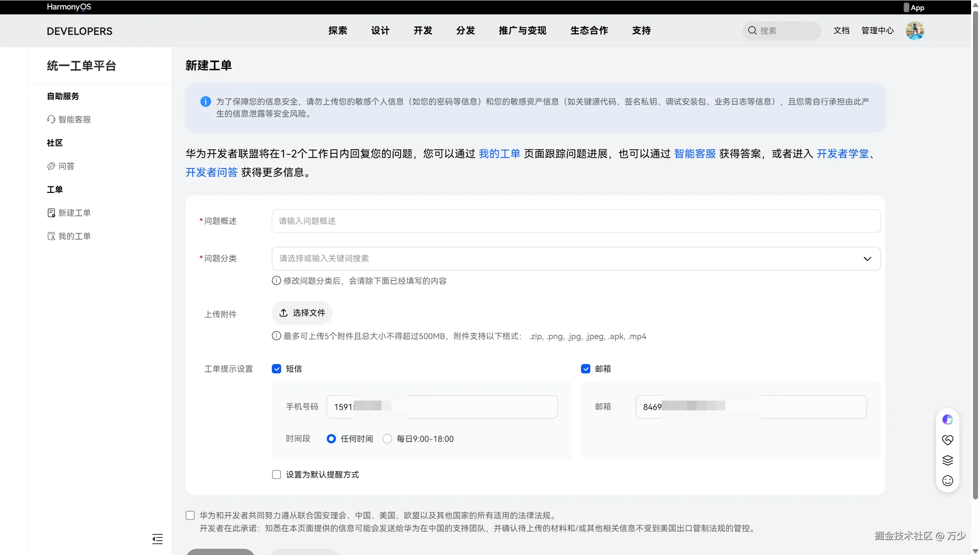The image size is (980, 555).
Task: Click the floating layers stack icon
Action: tap(947, 460)
